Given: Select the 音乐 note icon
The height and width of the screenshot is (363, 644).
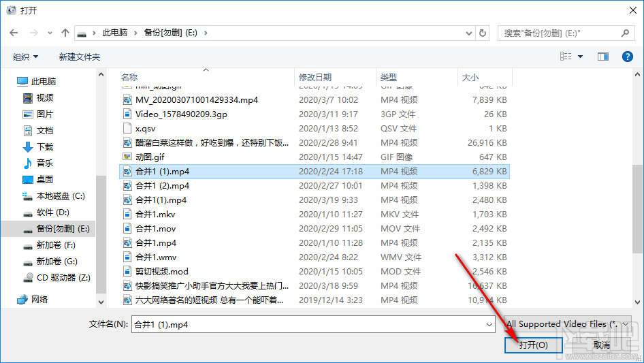Looking at the screenshot, I should pos(28,163).
